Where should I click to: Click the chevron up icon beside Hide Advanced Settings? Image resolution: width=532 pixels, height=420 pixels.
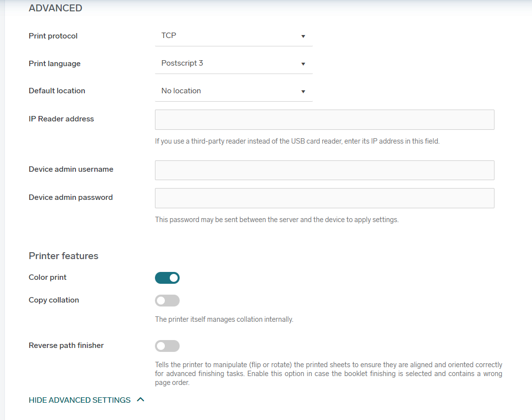click(x=141, y=400)
